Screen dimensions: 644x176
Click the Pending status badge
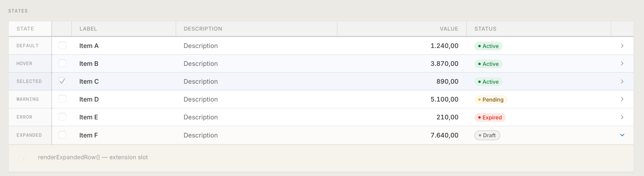coord(491,99)
